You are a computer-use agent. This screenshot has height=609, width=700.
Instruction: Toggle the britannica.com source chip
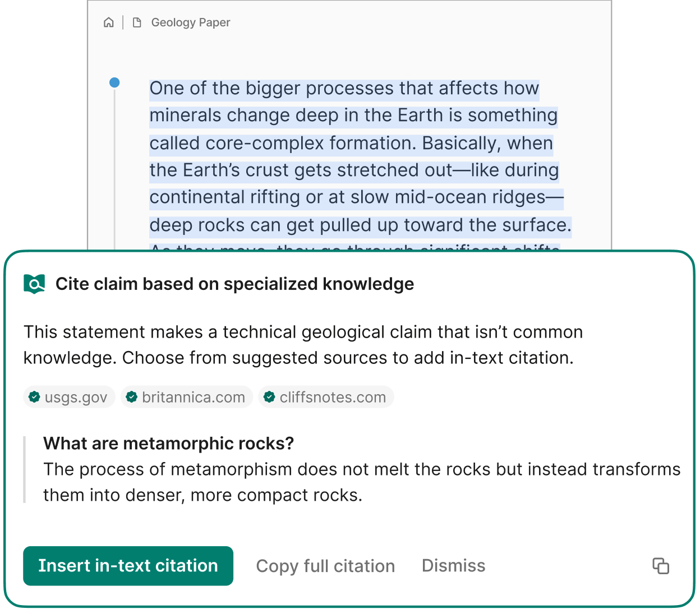(187, 397)
